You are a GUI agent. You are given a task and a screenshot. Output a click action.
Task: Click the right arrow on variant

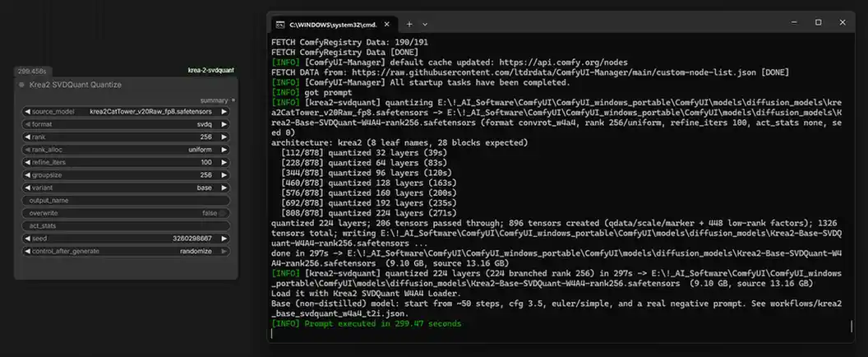pos(224,188)
